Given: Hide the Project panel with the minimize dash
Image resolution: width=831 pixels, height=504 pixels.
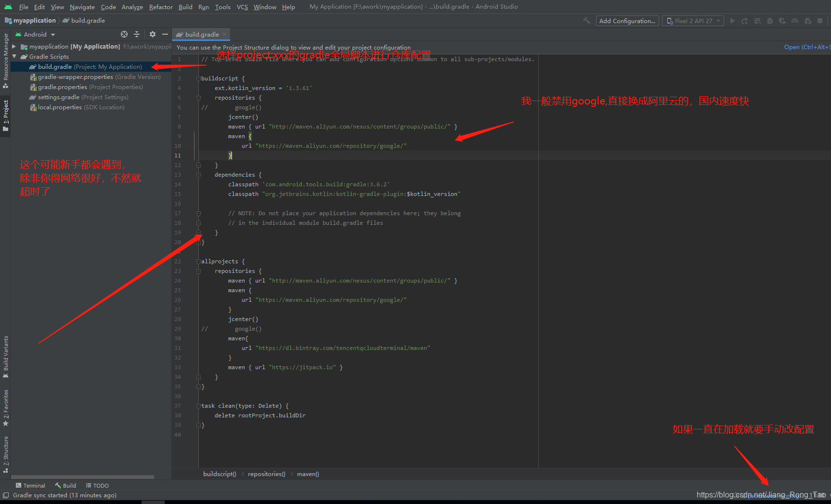Looking at the screenshot, I should (x=165, y=34).
